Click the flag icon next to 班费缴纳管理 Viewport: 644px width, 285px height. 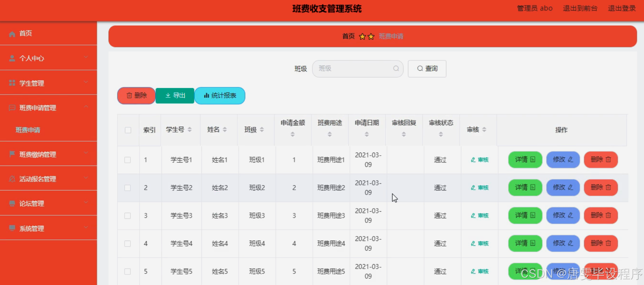[x=12, y=154]
